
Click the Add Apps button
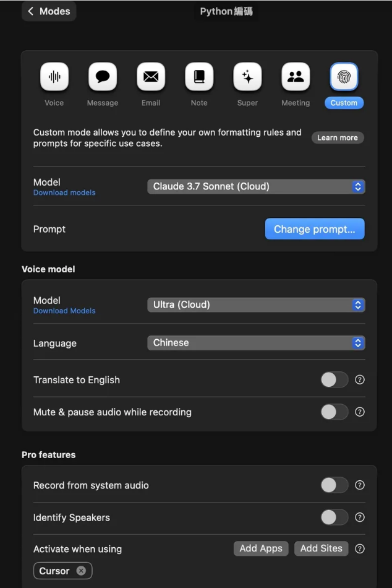click(x=261, y=548)
